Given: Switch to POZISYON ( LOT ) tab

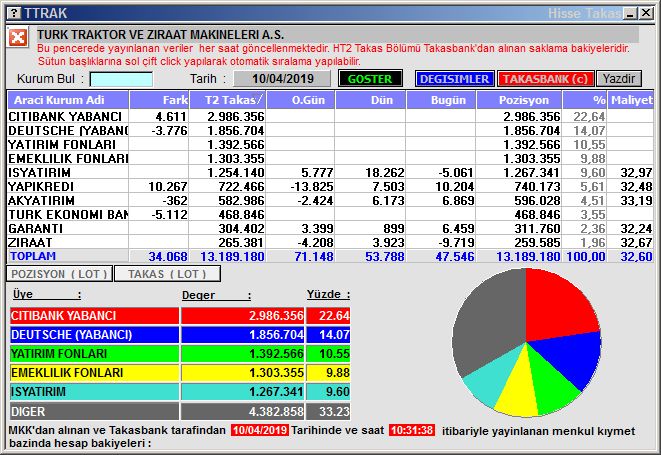Looking at the screenshot, I should (x=59, y=274).
